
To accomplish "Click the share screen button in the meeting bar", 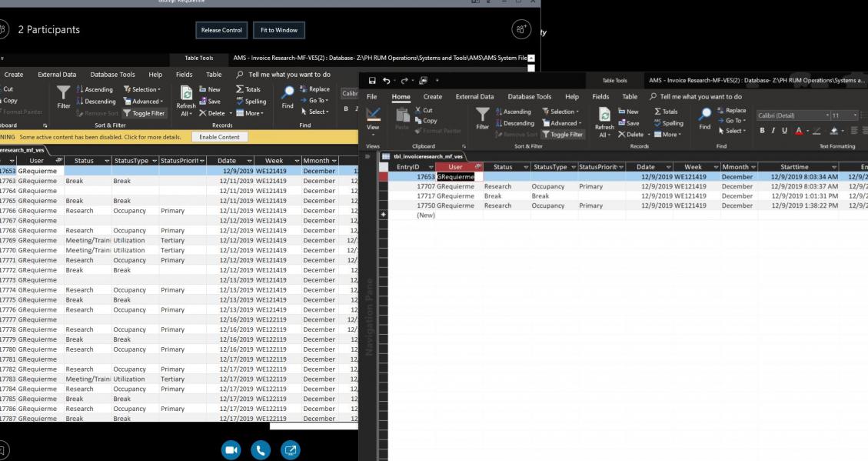I will 290,449.
